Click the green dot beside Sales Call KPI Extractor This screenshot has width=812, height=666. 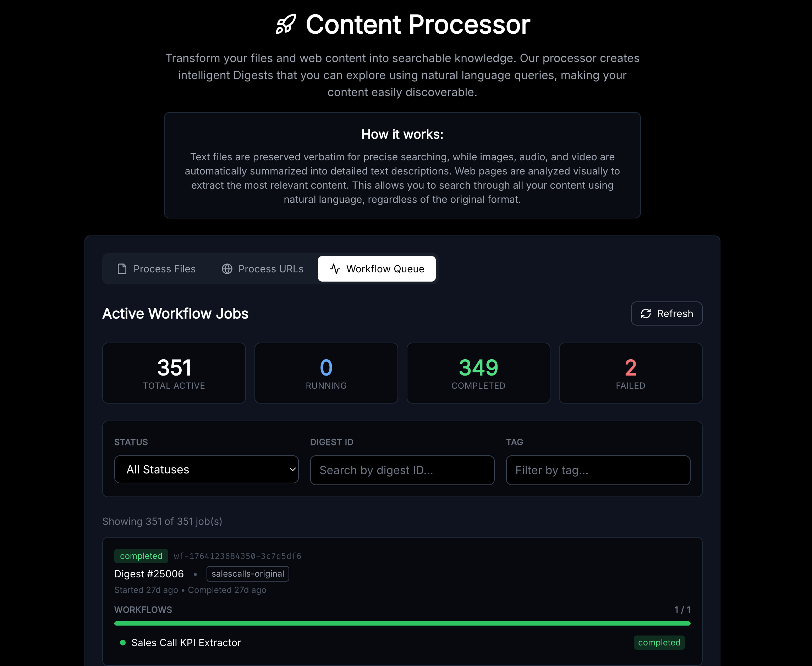tap(123, 643)
